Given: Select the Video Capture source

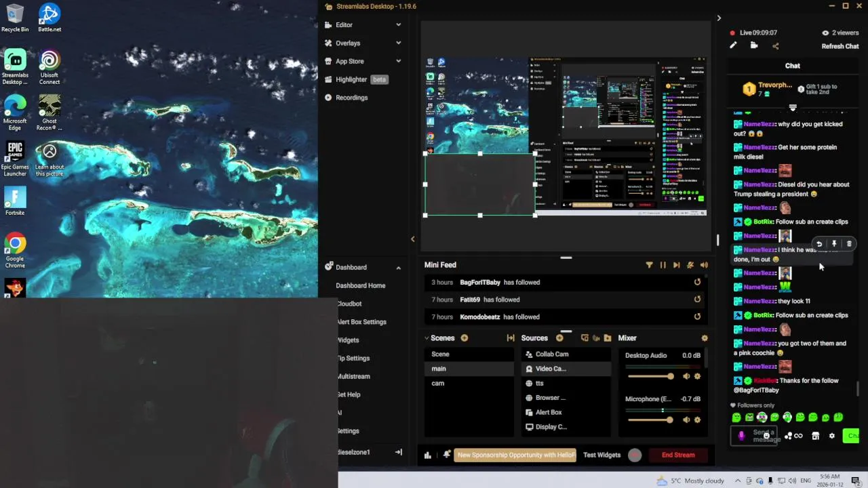Looking at the screenshot, I should click(x=566, y=369).
